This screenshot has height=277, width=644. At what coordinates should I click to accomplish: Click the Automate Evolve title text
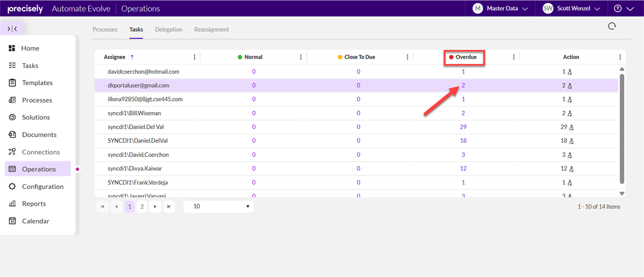point(81,9)
